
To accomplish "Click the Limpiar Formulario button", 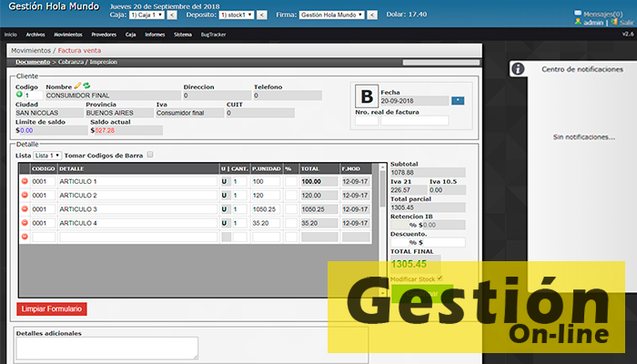I will 52,309.
